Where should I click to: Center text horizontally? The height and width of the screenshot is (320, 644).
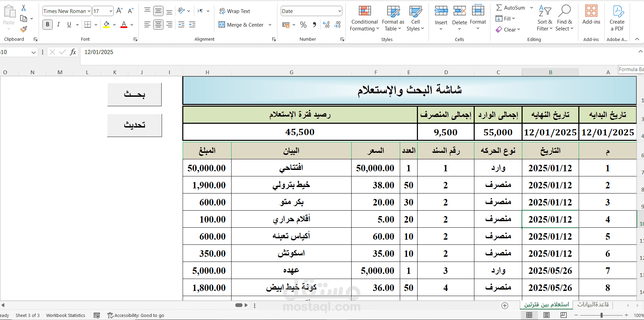tap(158, 24)
